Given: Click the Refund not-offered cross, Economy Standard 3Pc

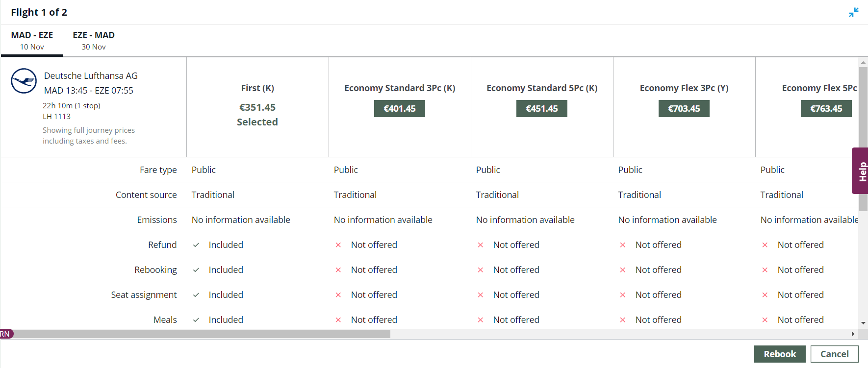Looking at the screenshot, I should (x=338, y=245).
